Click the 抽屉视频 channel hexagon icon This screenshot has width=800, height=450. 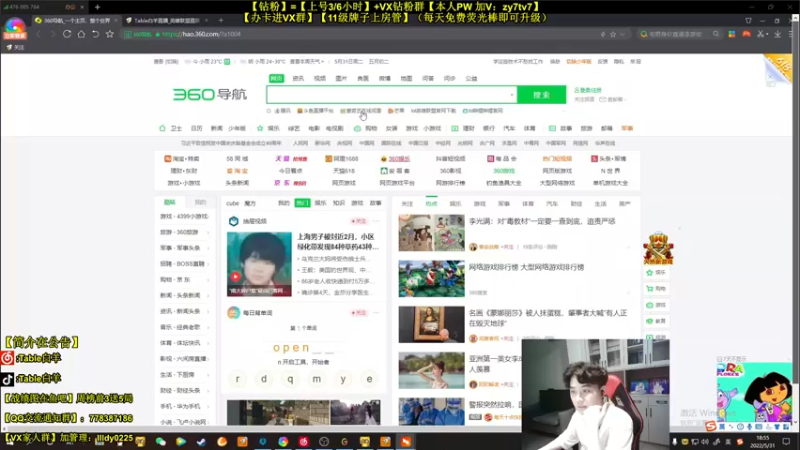click(234, 221)
